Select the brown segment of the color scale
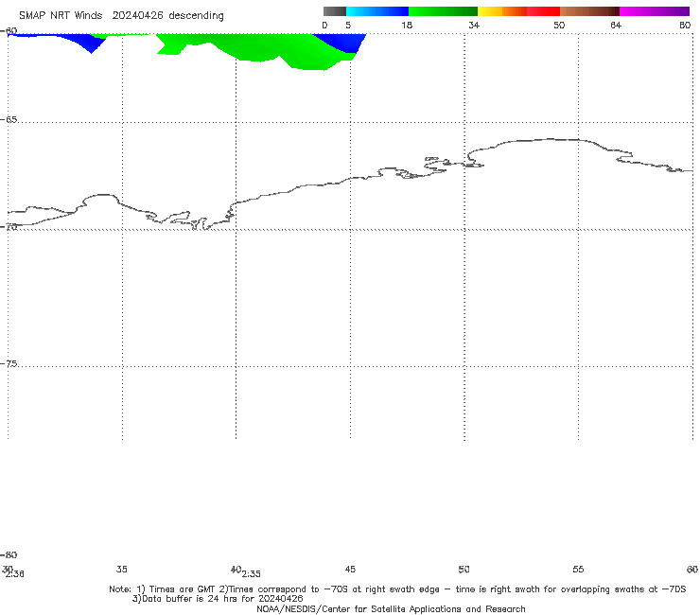This screenshot has height=615, width=700. tap(589, 11)
